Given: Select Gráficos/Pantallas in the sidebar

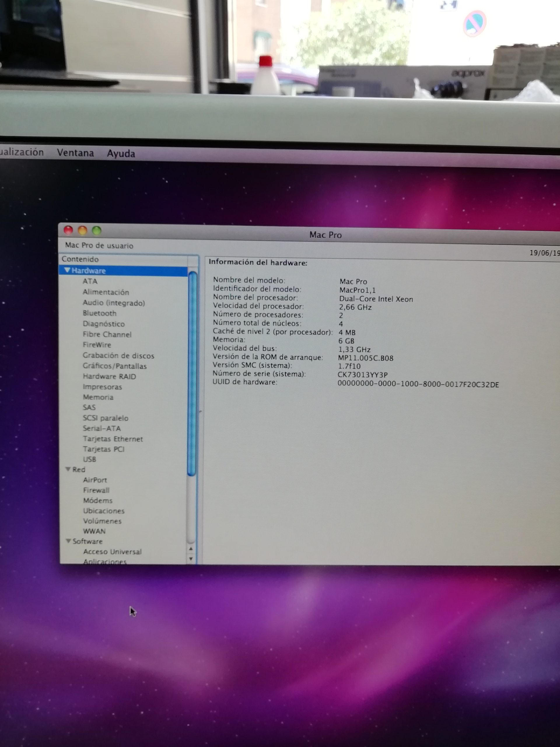Looking at the screenshot, I should 114,366.
